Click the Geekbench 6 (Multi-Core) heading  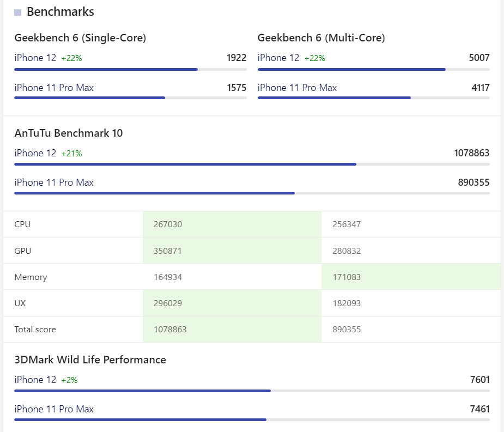[x=321, y=38]
